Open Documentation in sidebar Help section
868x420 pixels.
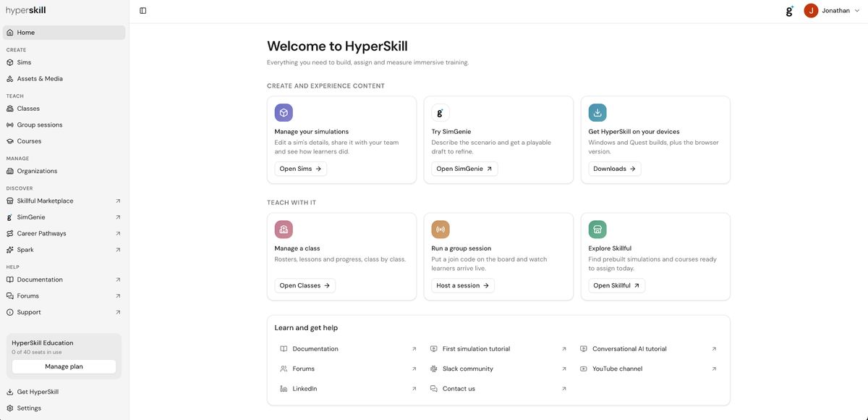tap(64, 280)
